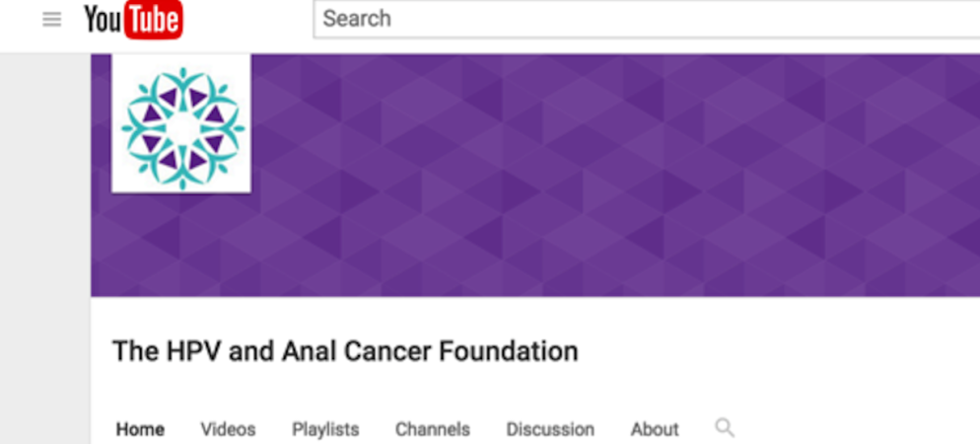Go to the Discussion tab
Viewport: 980px width, 444px height.
point(550,429)
